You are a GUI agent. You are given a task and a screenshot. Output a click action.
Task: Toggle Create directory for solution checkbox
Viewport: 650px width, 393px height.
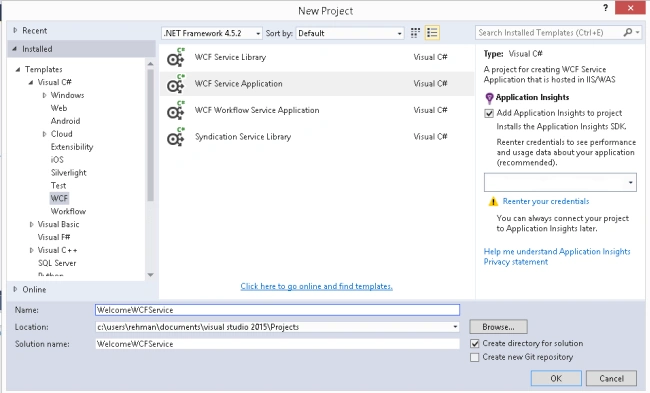(475, 344)
